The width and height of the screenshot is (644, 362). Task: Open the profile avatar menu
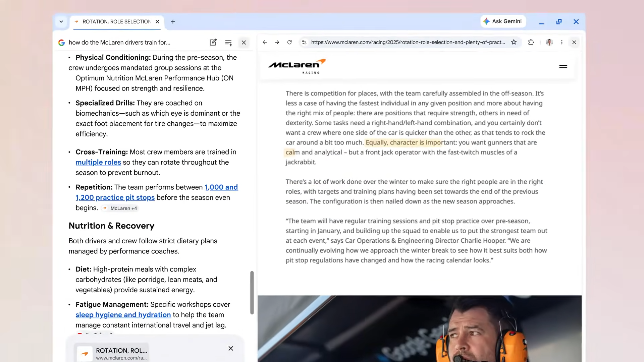click(549, 42)
